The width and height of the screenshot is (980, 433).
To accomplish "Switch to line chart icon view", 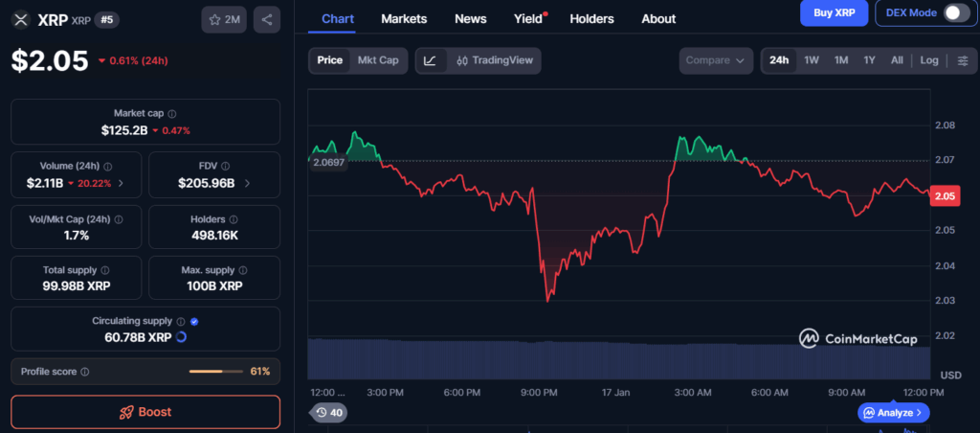I will tap(431, 60).
